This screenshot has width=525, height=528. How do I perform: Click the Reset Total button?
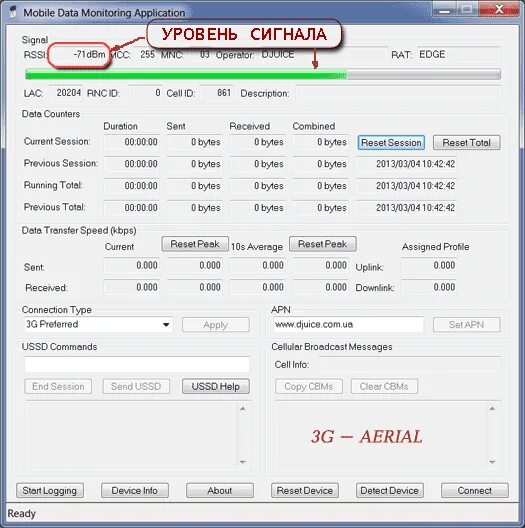coord(466,142)
